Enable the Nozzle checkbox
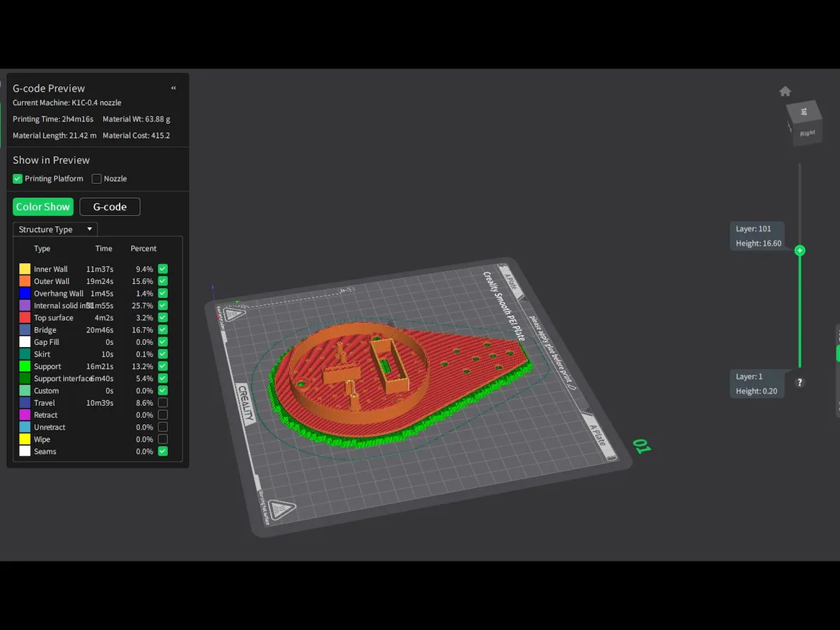 pyautogui.click(x=97, y=178)
